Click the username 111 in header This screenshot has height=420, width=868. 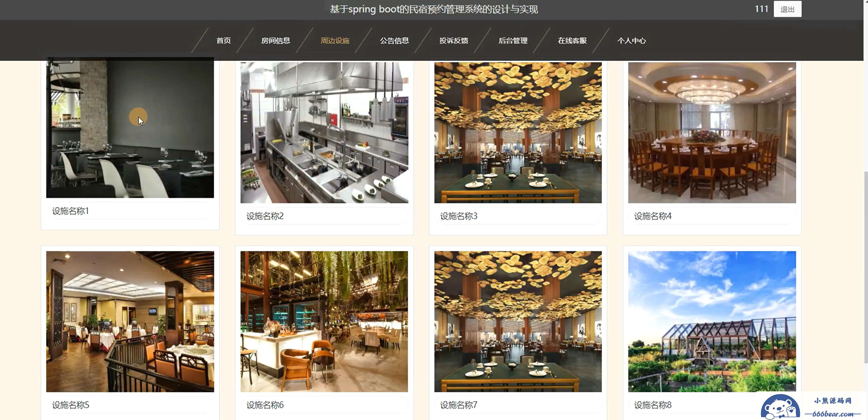pos(761,9)
